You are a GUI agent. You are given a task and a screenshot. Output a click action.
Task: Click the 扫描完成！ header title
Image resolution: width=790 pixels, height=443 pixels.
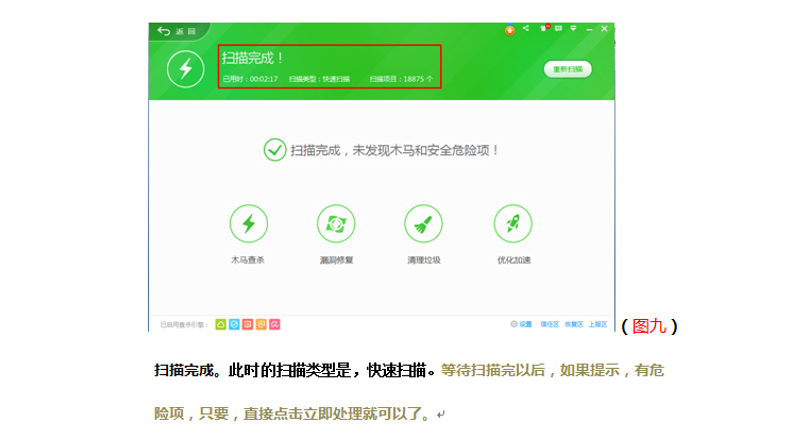pos(252,58)
